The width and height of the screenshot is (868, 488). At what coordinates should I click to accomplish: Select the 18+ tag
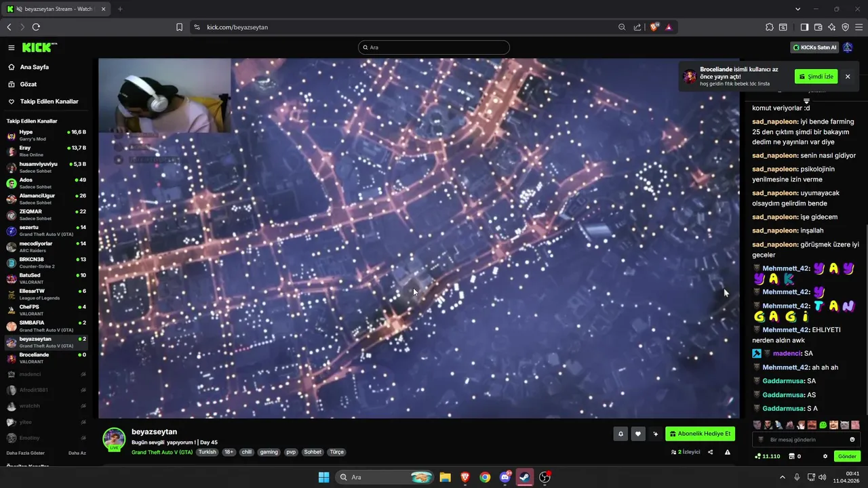[229, 452]
